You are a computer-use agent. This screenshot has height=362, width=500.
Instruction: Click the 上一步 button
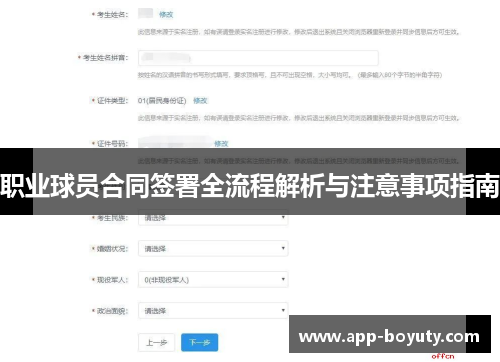(156, 342)
